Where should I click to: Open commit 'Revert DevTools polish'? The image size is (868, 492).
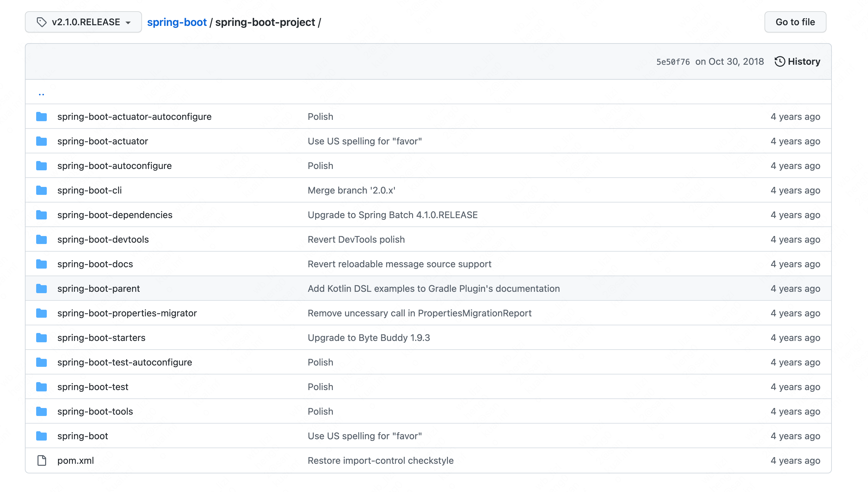tap(356, 240)
